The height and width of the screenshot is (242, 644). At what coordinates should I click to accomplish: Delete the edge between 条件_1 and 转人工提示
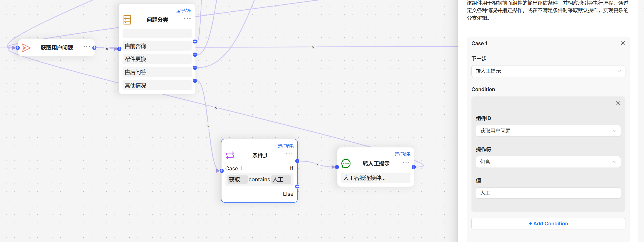click(x=317, y=165)
